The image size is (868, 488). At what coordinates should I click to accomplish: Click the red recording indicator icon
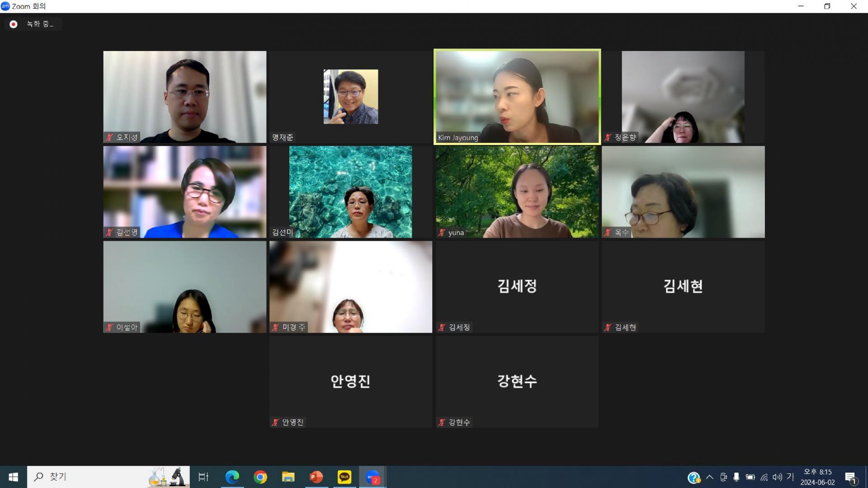tap(14, 24)
